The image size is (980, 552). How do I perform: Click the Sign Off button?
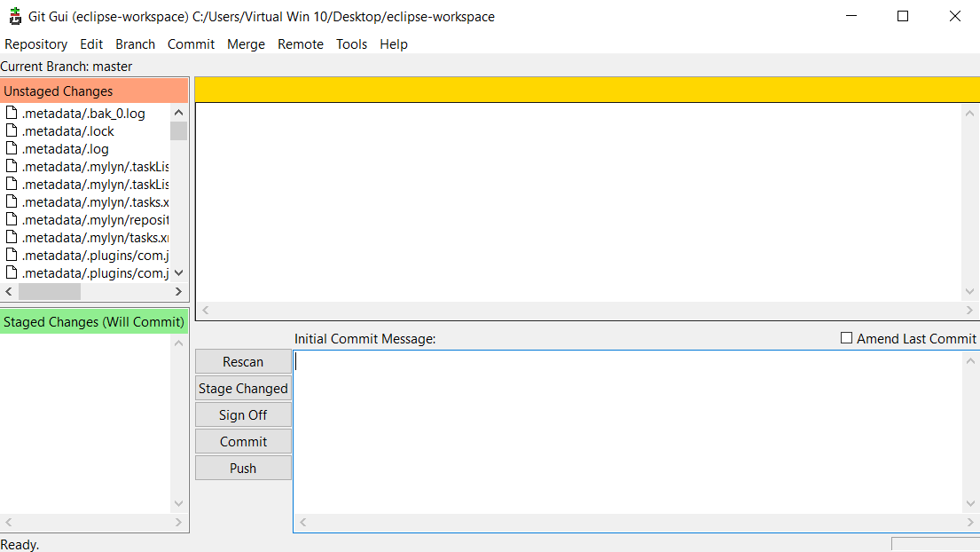coord(243,415)
